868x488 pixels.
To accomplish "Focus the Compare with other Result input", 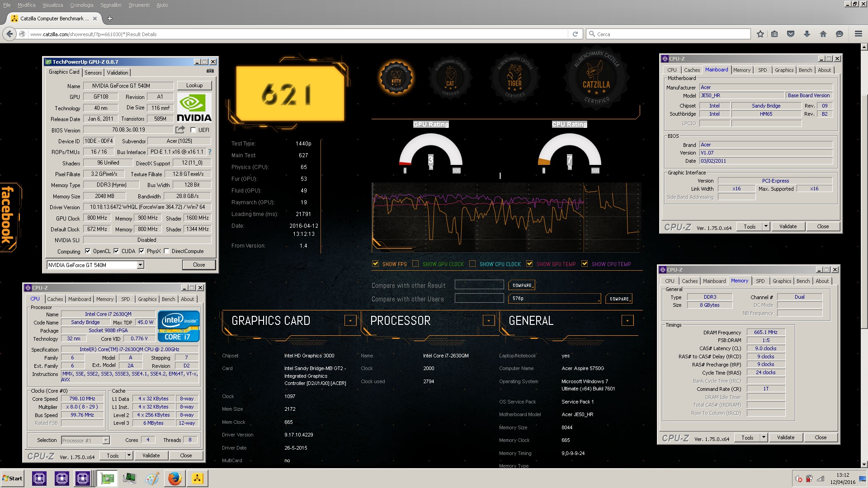I will click(x=479, y=285).
